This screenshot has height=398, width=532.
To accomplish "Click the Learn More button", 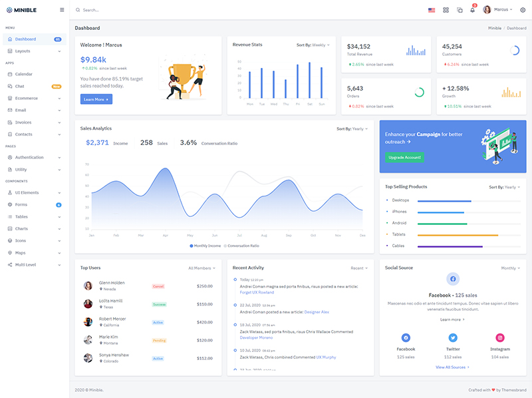I will click(x=96, y=99).
